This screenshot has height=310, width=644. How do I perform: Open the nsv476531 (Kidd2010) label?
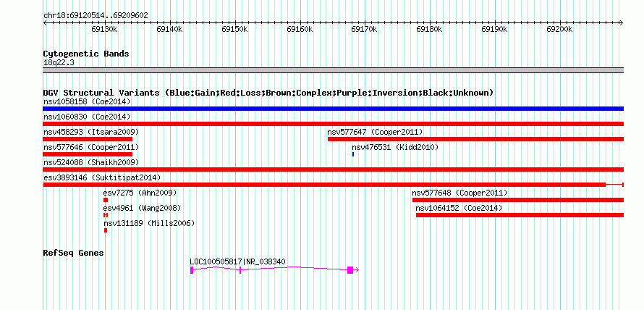tap(395, 147)
